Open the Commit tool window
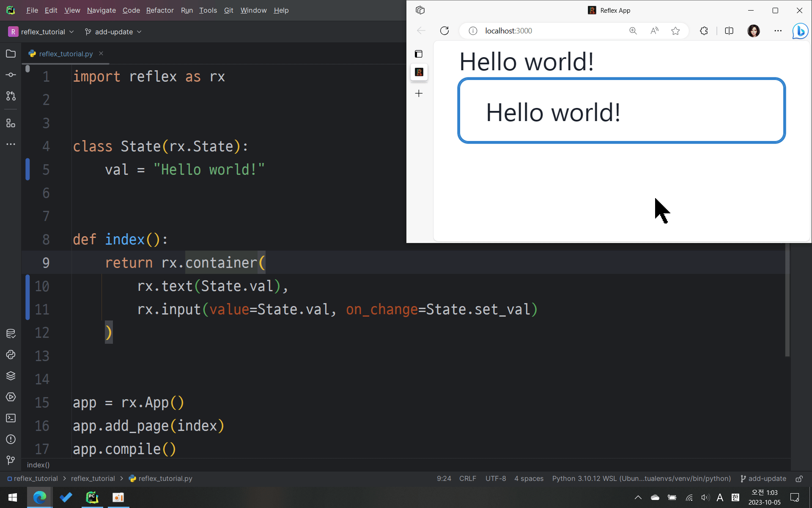 tap(11, 75)
